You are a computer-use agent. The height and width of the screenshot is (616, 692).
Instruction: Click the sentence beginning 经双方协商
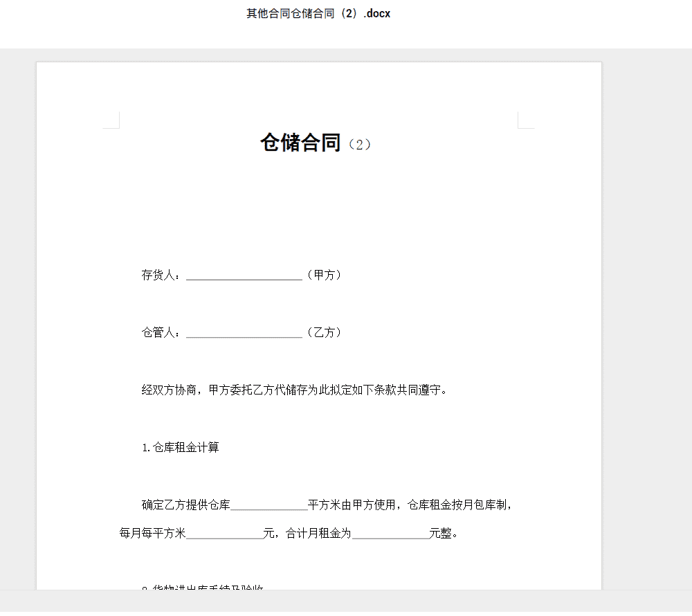tap(294, 390)
